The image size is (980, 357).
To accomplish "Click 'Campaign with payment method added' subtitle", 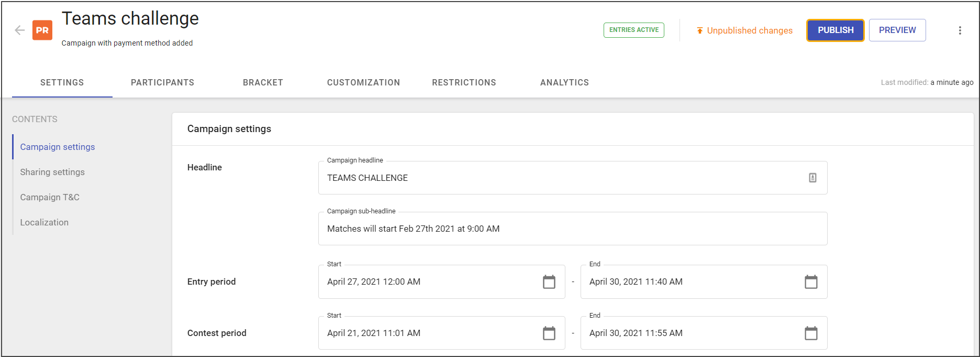I will [x=127, y=43].
